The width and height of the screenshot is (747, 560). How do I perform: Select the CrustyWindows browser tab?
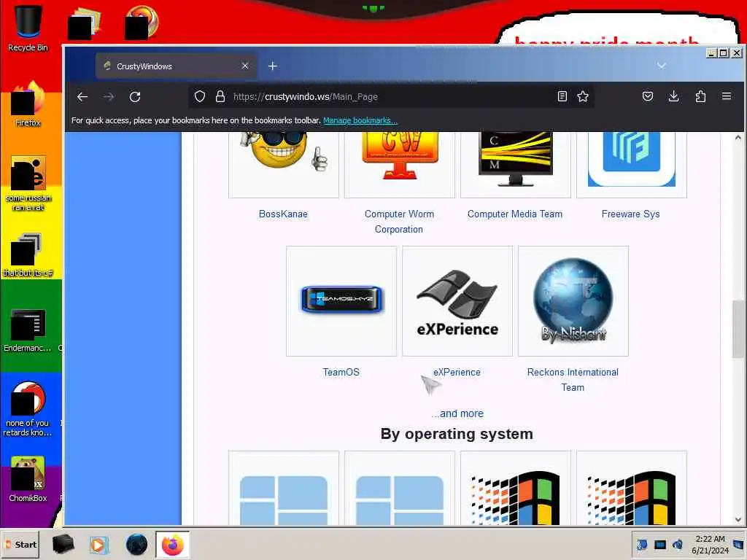[177, 66]
